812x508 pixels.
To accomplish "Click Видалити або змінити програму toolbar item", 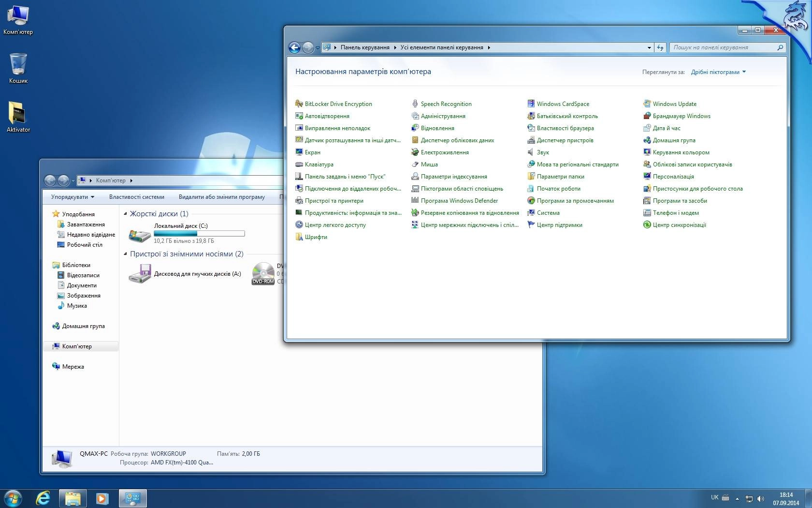I will point(222,197).
